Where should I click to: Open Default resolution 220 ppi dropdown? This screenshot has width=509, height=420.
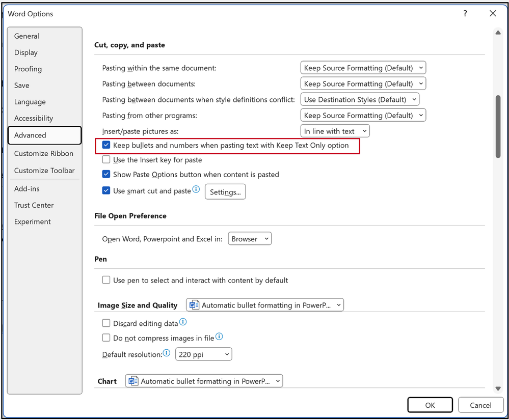[x=203, y=354]
